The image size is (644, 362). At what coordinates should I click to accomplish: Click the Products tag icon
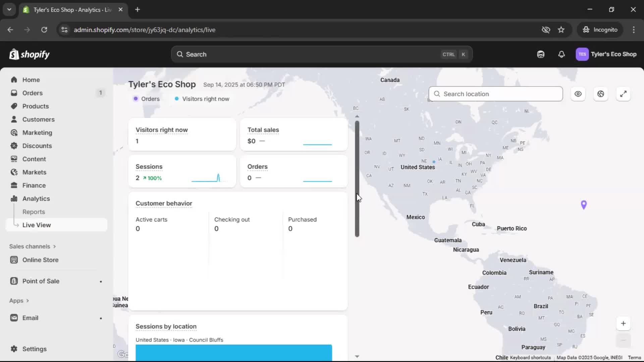[14, 106]
